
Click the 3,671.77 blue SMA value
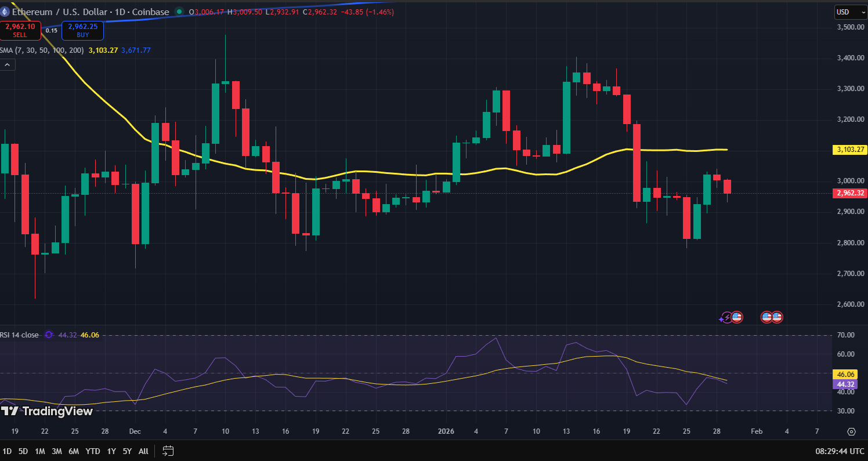136,50
